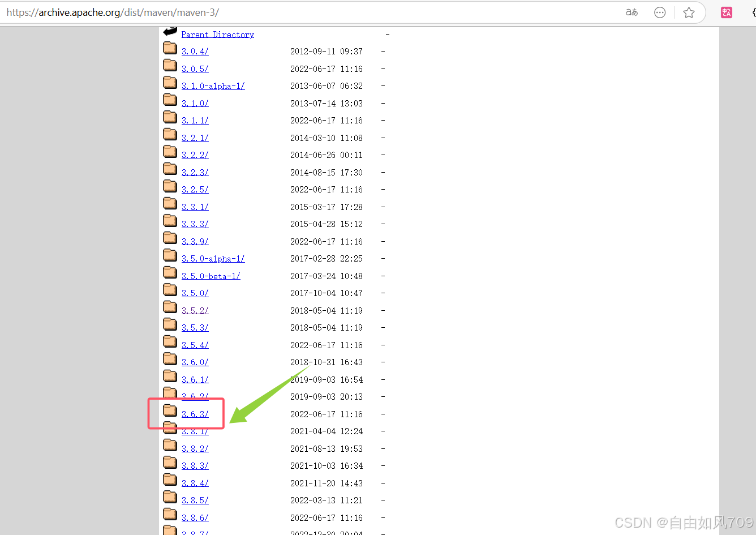Open the 3.1.1/ directory link
756x535 pixels.
(195, 121)
